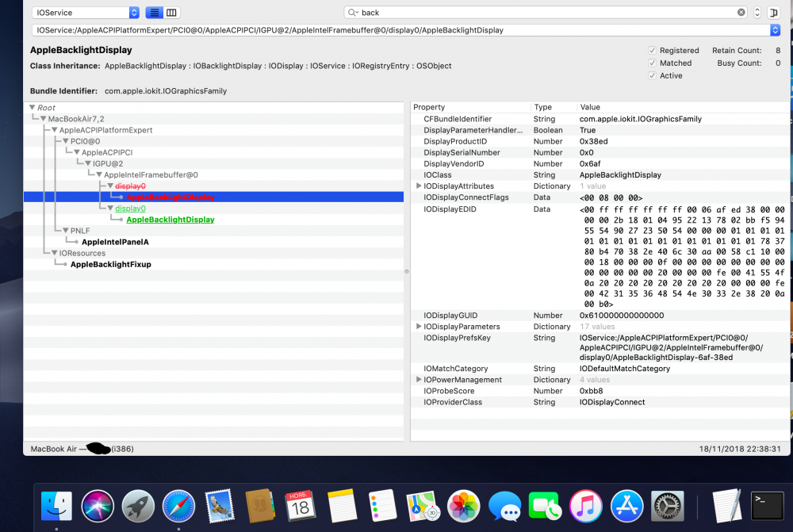Toggle the Active checkbox
Image resolution: width=793 pixels, height=532 pixels.
click(653, 76)
